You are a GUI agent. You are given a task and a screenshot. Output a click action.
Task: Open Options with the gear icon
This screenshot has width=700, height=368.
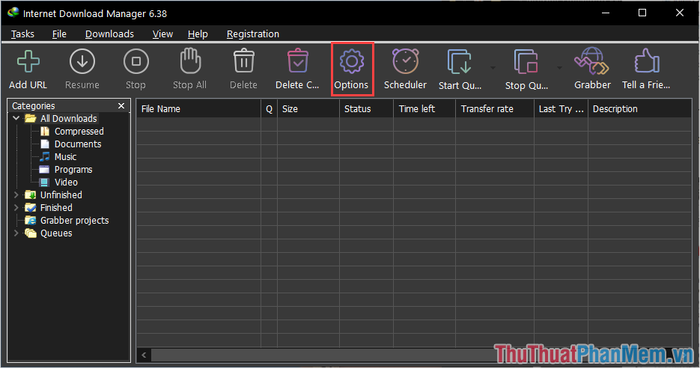click(x=352, y=61)
